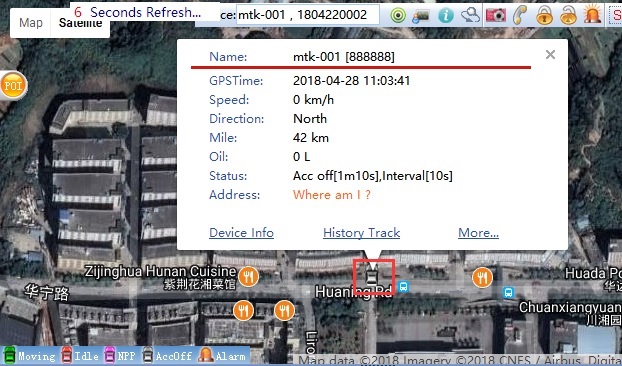This screenshot has height=366, width=622.
Task: Close the mtk-001 info popup
Action: pos(550,54)
